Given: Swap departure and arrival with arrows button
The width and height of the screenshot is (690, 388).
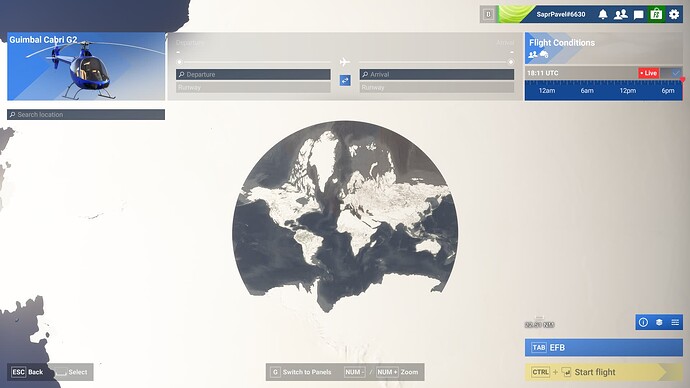Looking at the screenshot, I should (x=345, y=81).
